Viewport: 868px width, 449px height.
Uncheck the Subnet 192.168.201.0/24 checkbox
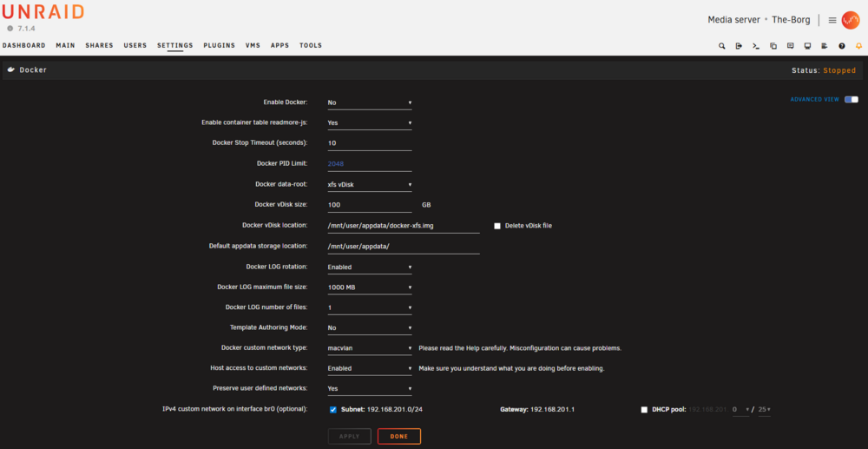[333, 410]
